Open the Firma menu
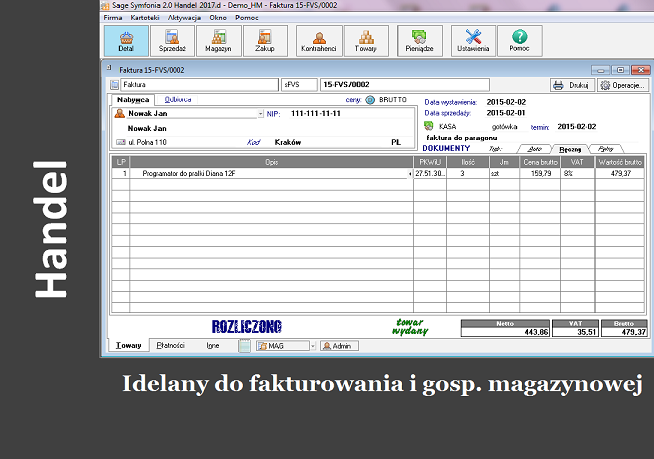The width and height of the screenshot is (654, 459). 113,18
